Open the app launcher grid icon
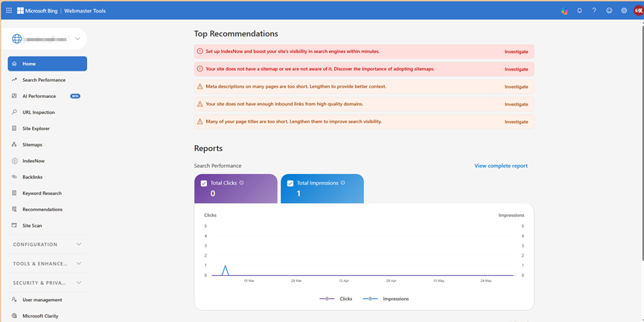This screenshot has width=644, height=322. coord(9,10)
